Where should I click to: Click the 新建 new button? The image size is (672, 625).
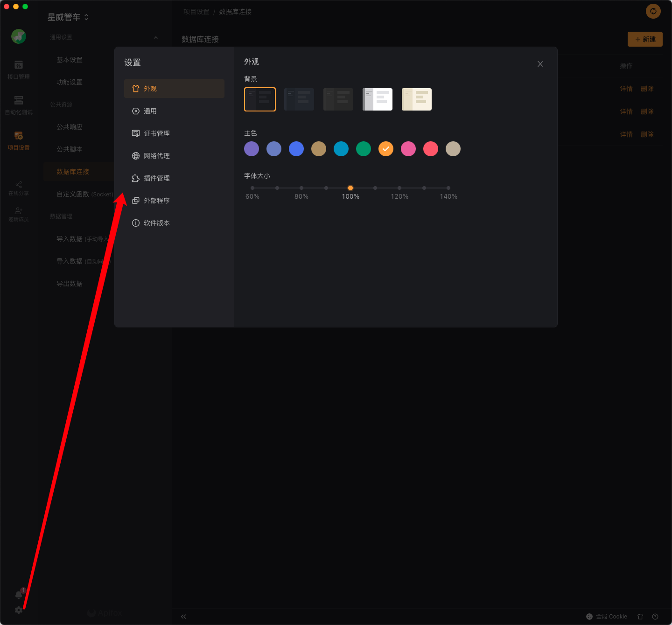click(x=645, y=39)
